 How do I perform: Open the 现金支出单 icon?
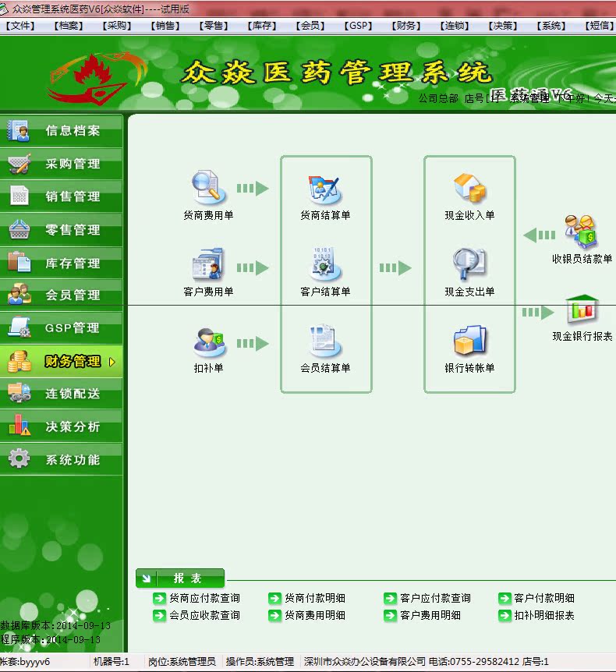point(469,263)
